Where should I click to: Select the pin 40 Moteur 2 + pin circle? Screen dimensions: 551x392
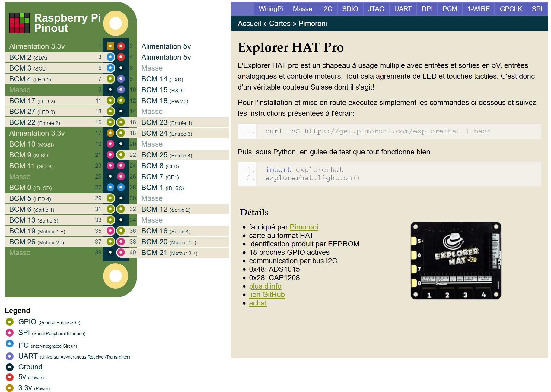(121, 252)
